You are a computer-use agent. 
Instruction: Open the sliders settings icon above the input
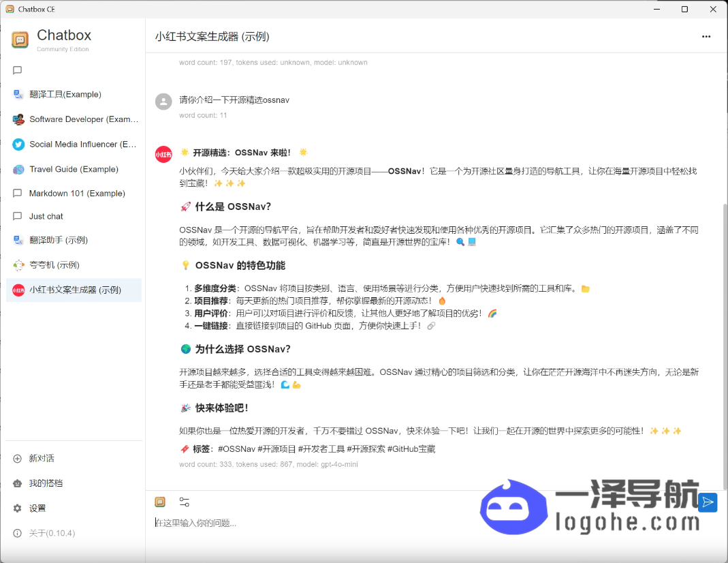point(185,502)
